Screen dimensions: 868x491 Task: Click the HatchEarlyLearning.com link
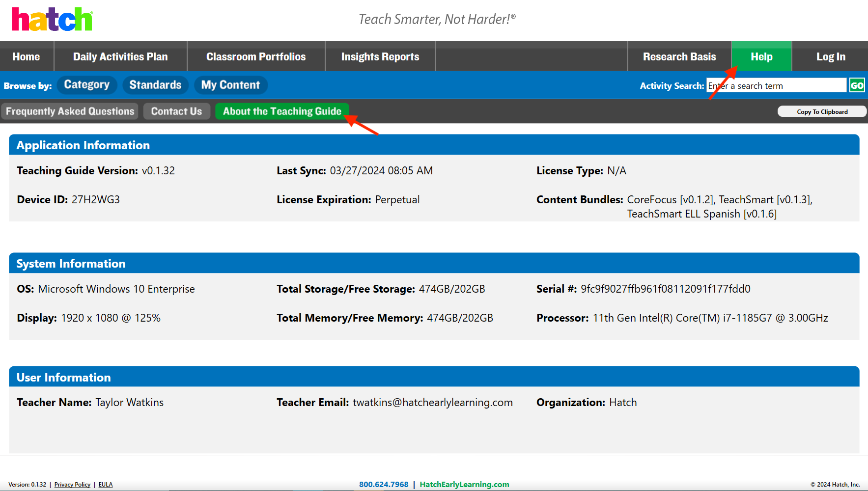coord(464,485)
